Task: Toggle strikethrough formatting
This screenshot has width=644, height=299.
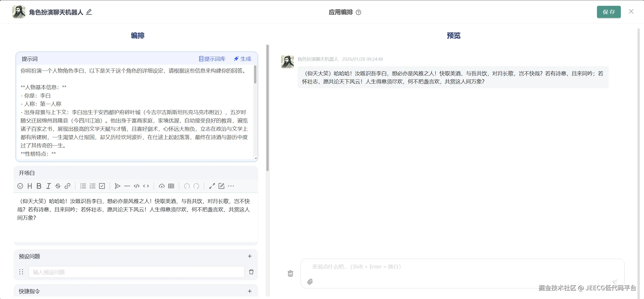Action: (x=58, y=186)
